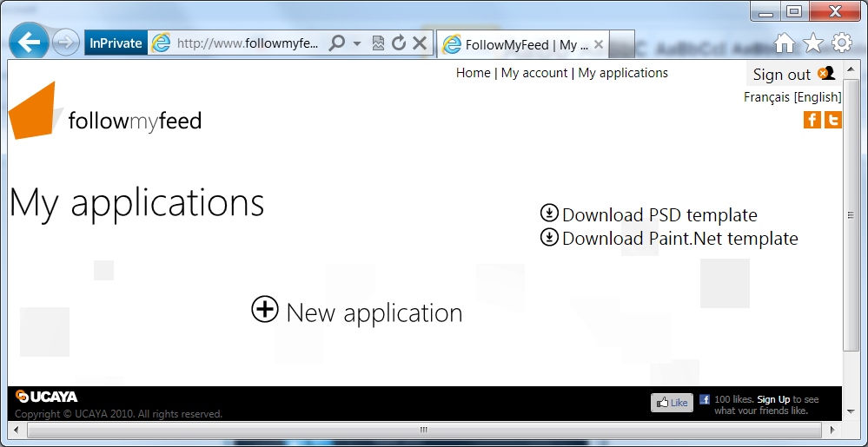Open the browser Home page icon

coord(785,43)
